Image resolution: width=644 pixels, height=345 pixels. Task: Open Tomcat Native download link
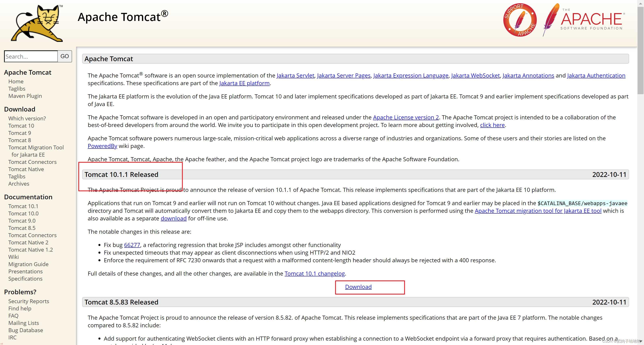(26, 169)
